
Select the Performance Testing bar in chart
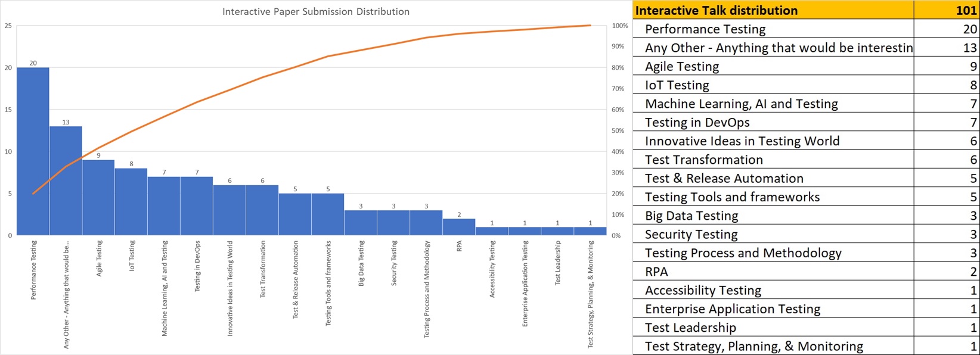pyautogui.click(x=33, y=152)
